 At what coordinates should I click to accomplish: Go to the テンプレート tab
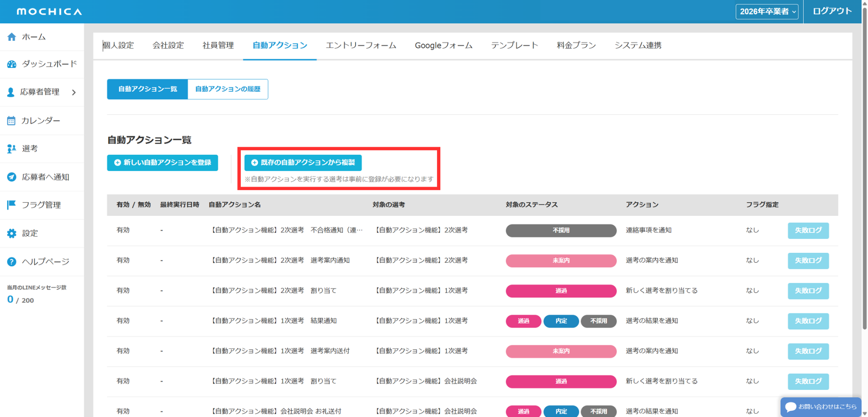click(514, 45)
